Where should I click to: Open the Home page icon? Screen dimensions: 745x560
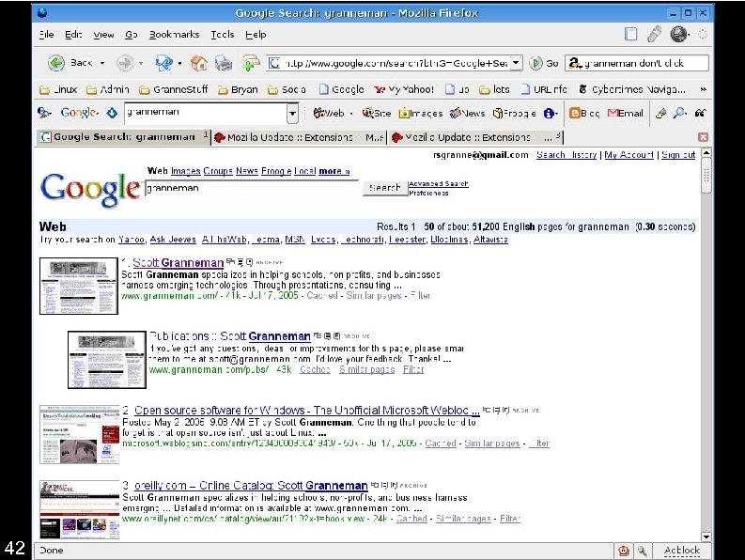pos(198,63)
